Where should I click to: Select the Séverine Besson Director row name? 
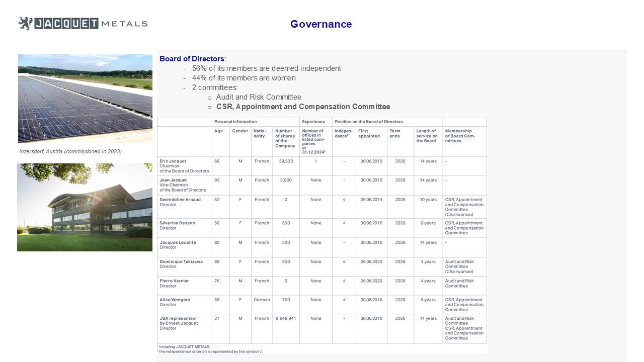pos(177,225)
